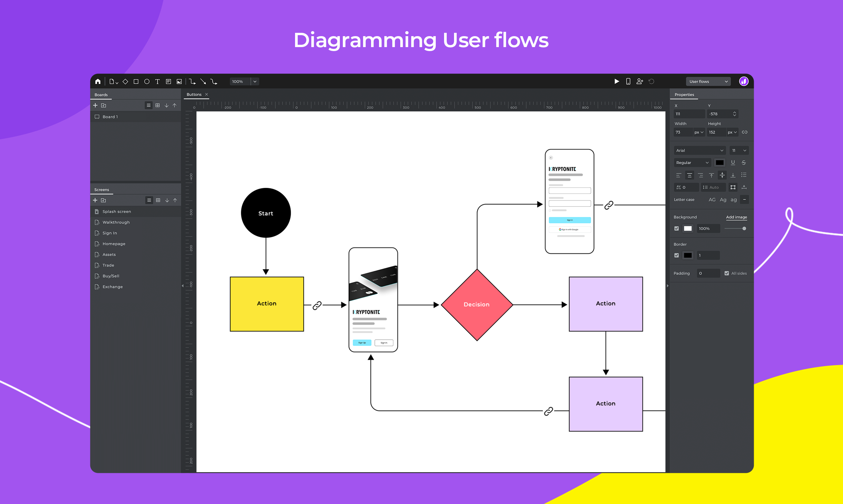Click the Share/collaboration icon
843x504 pixels.
[x=640, y=80]
